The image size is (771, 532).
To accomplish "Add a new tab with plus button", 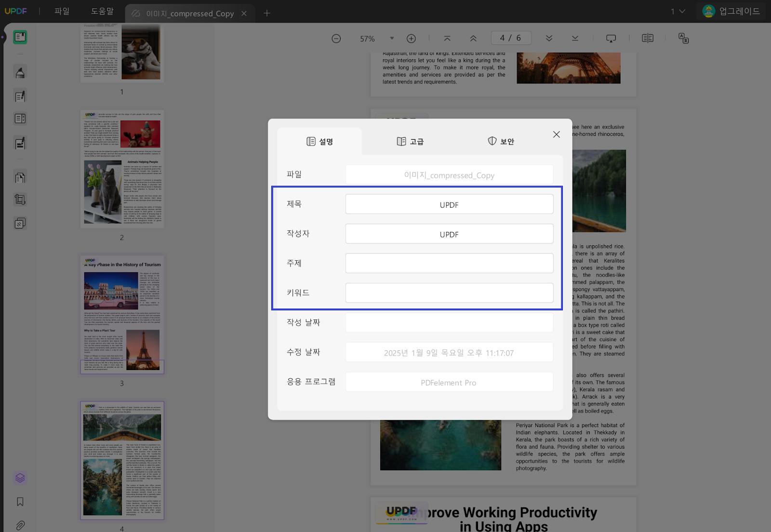I will [x=267, y=13].
